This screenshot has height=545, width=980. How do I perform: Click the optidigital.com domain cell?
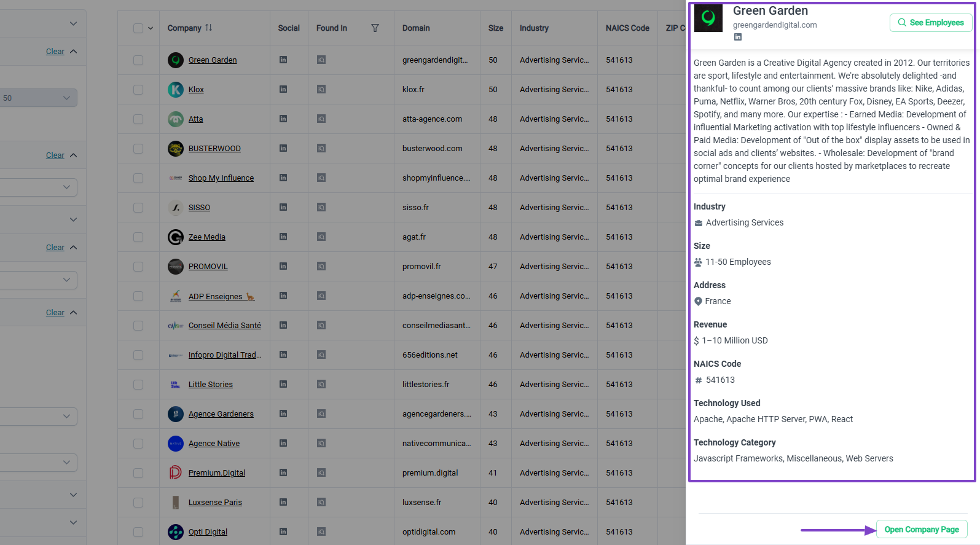[429, 532]
